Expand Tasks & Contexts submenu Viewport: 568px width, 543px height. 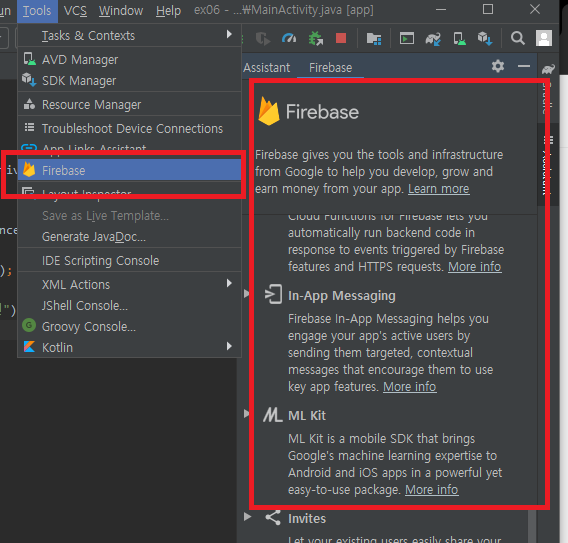pyautogui.click(x=129, y=35)
